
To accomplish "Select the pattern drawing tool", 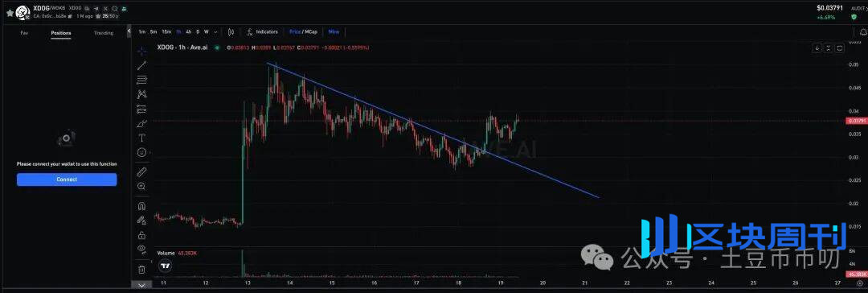I will coord(141,94).
